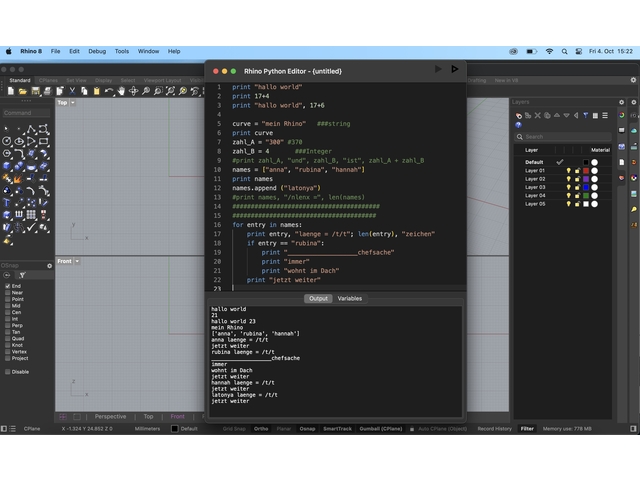Delete layer with the X icon

[x=538, y=116]
